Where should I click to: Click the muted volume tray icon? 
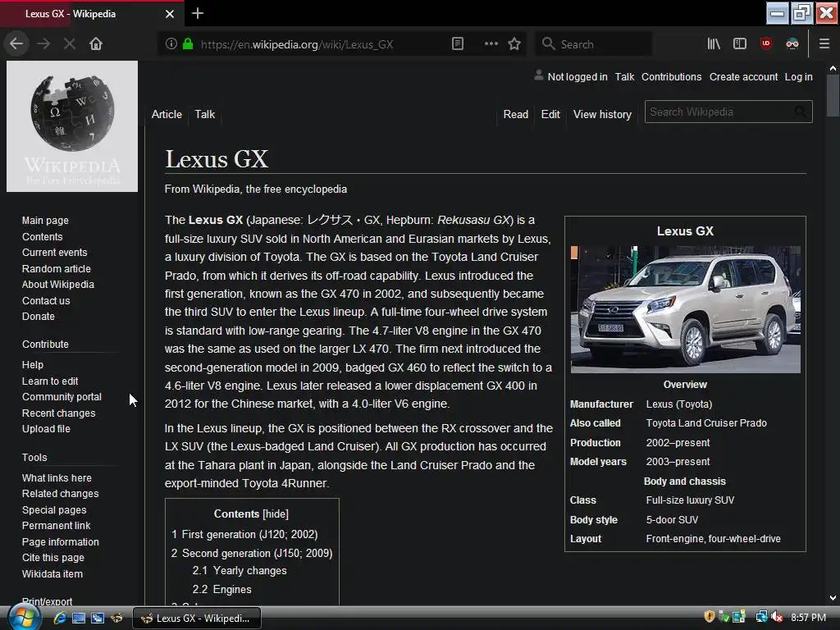[x=778, y=617]
